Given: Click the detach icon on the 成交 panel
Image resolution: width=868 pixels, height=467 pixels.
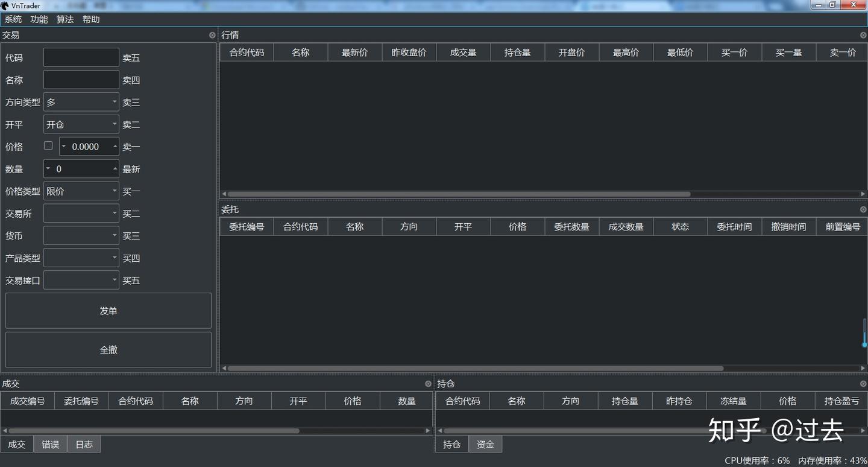Looking at the screenshot, I should [x=427, y=383].
